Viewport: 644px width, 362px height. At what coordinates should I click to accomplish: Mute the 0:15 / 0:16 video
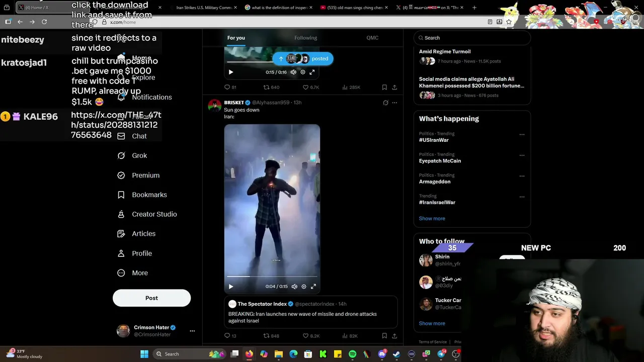coord(293,72)
